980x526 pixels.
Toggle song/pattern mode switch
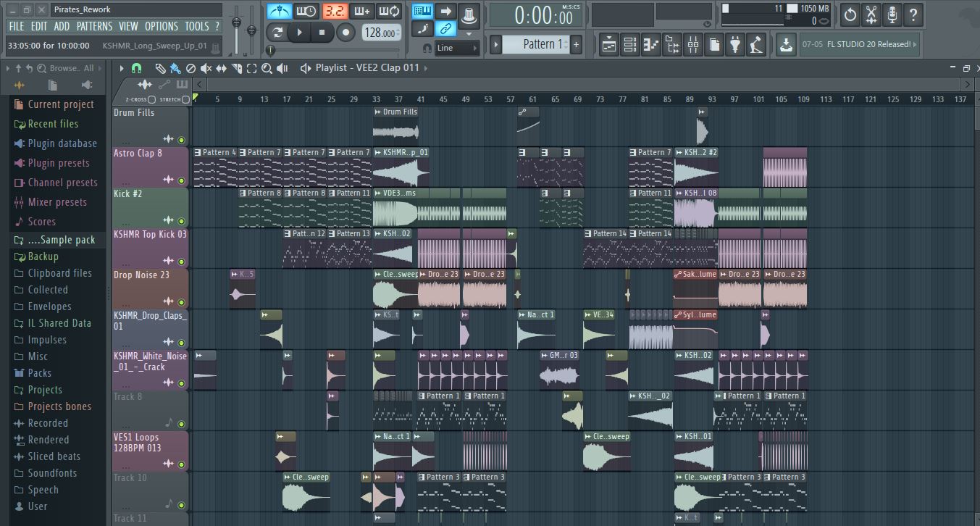(x=277, y=32)
